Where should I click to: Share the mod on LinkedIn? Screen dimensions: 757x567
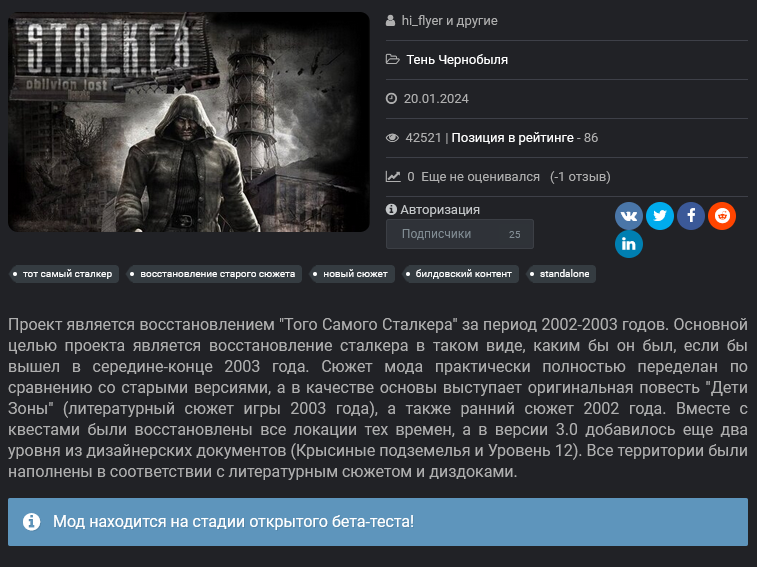click(629, 244)
